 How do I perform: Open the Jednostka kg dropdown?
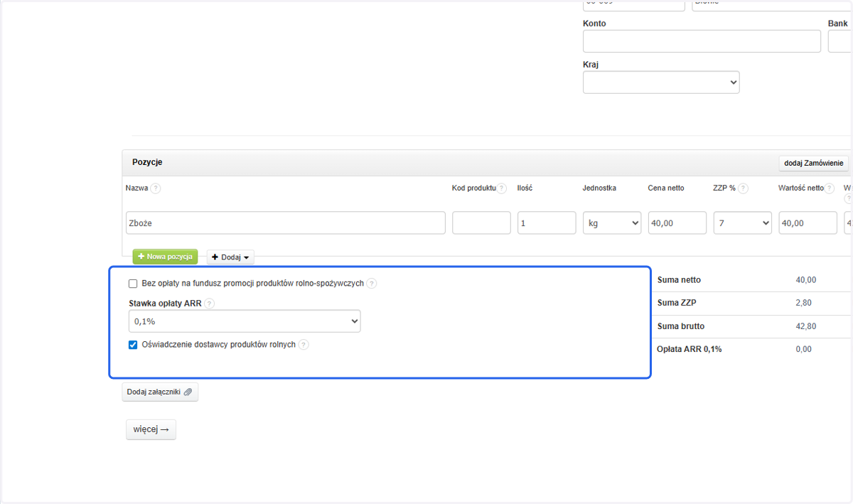[x=612, y=222]
